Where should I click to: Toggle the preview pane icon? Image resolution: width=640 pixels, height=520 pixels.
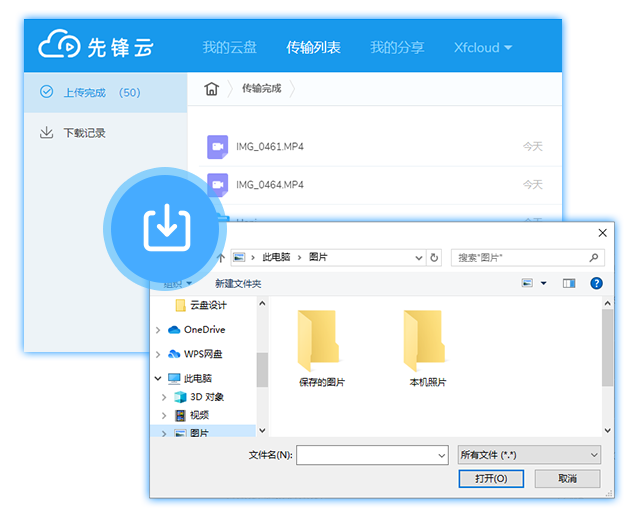click(569, 283)
